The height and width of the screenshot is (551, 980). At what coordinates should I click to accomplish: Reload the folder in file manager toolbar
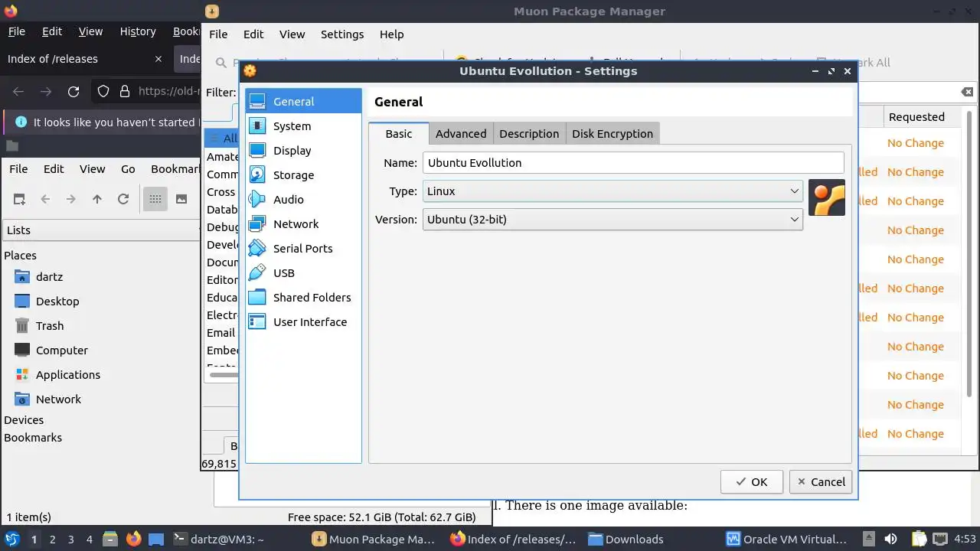123,199
